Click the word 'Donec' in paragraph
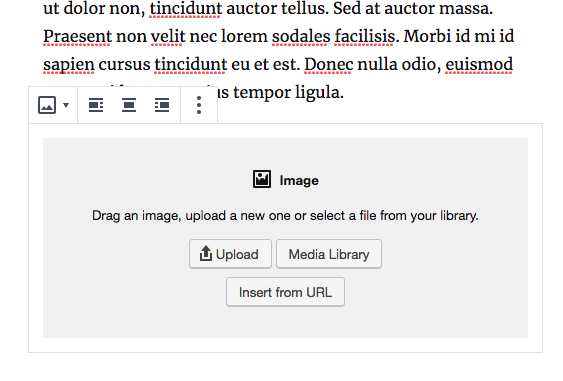This screenshot has height=381, width=563. [x=329, y=65]
